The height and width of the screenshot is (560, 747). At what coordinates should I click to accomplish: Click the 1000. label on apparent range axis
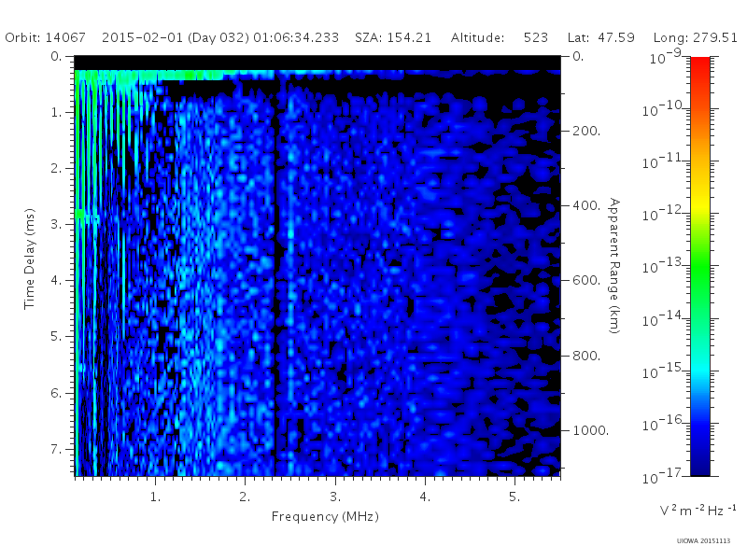click(x=591, y=430)
